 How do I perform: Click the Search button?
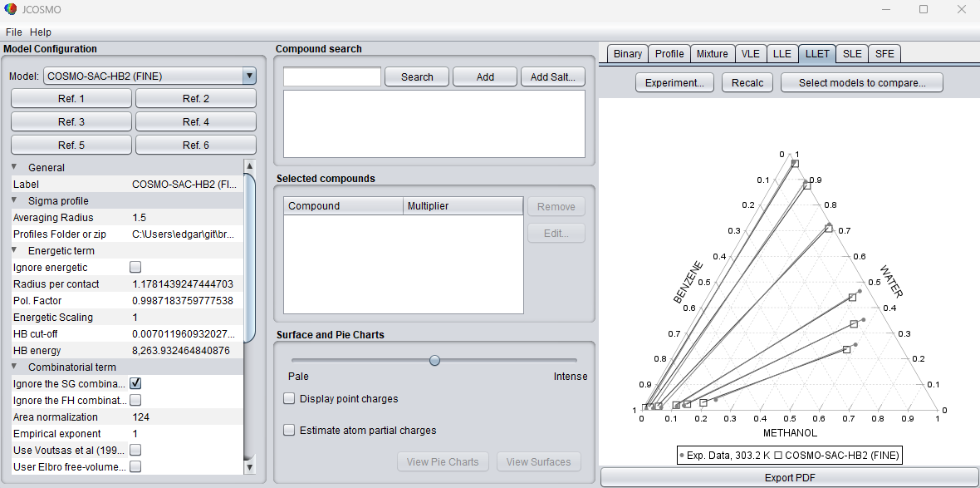coord(417,76)
